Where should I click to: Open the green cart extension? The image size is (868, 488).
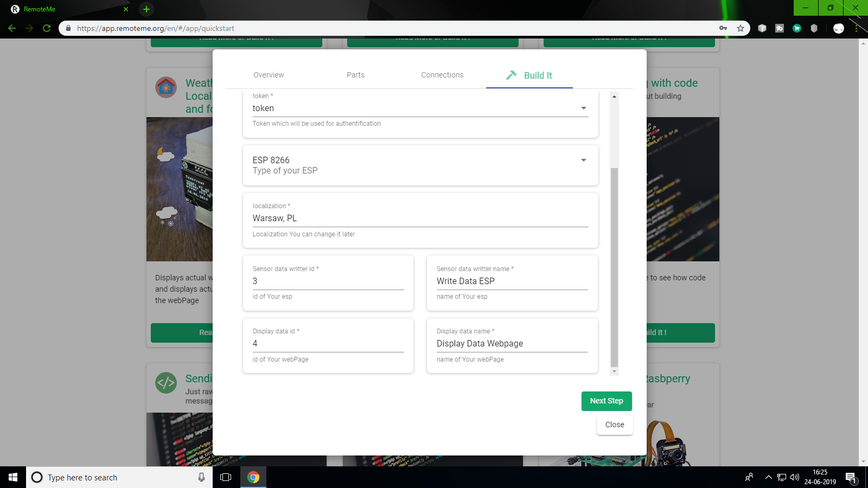pos(797,28)
